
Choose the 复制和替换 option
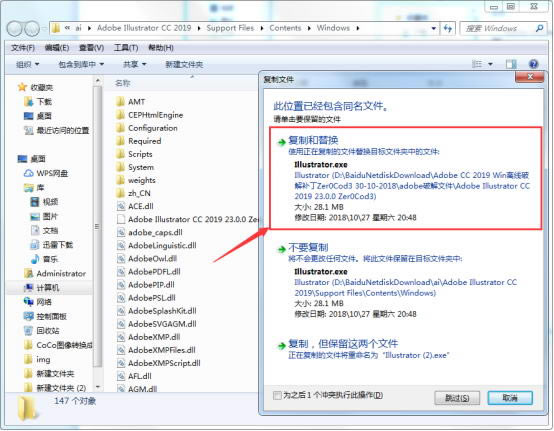coord(313,140)
